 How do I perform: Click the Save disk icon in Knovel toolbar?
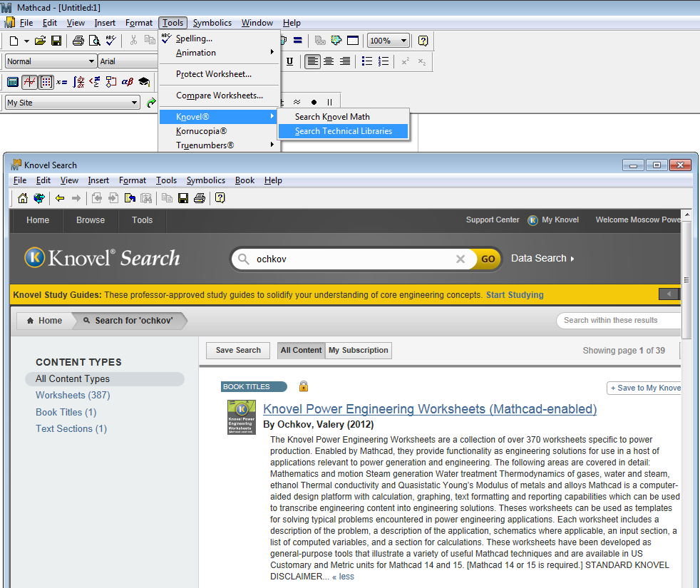click(x=183, y=198)
